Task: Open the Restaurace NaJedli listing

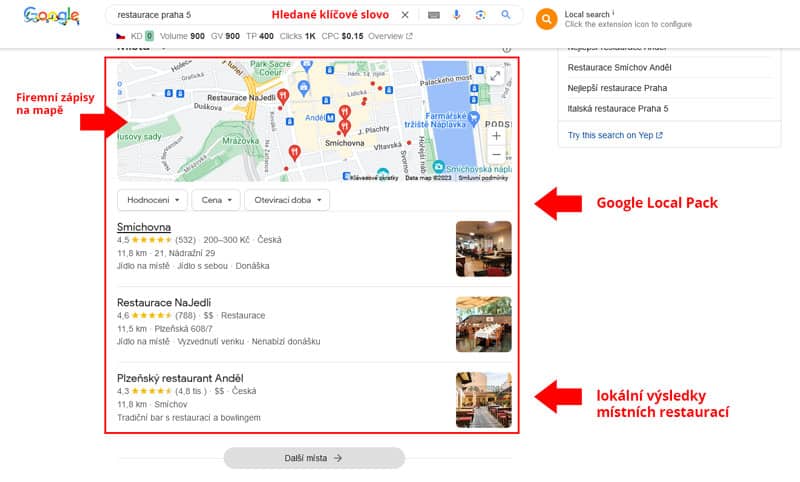Action: tap(164, 302)
